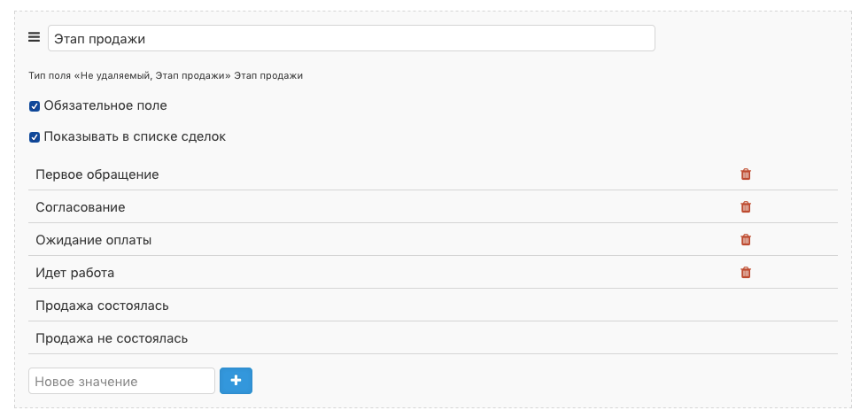This screenshot has width=868, height=418.
Task: Click the 'Продажа состоялась' row
Action: pyautogui.click(x=433, y=305)
